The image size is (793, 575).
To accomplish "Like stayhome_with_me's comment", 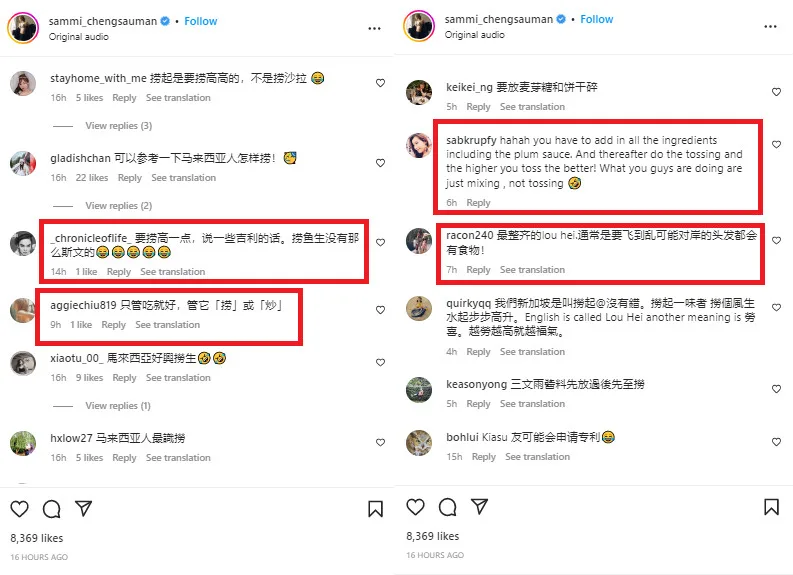I will click(x=380, y=83).
